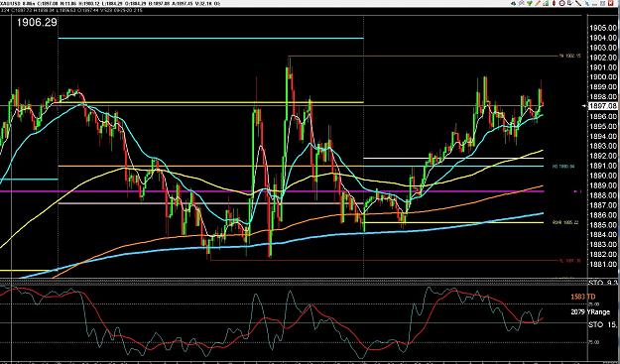Click the 1884.00 price axis label
Image resolution: width=620 pixels, height=364 pixels.
tap(603, 234)
